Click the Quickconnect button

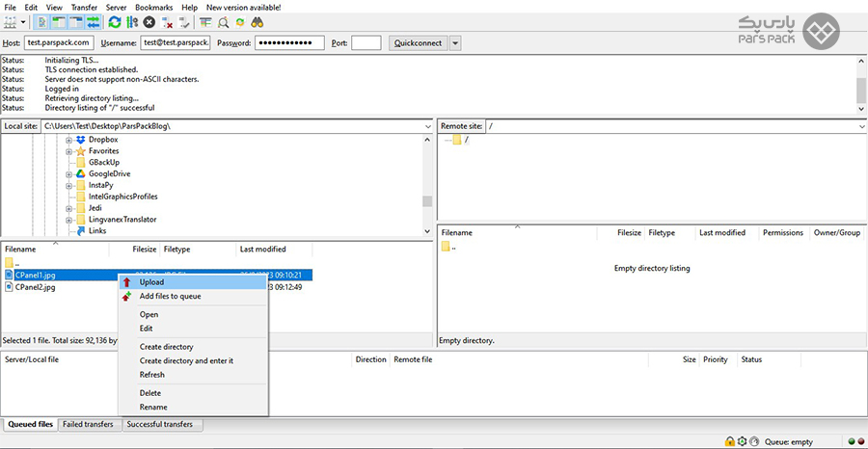[418, 43]
